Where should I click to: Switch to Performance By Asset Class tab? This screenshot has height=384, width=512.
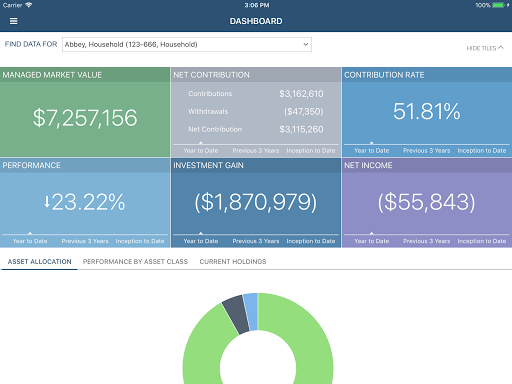(x=135, y=262)
